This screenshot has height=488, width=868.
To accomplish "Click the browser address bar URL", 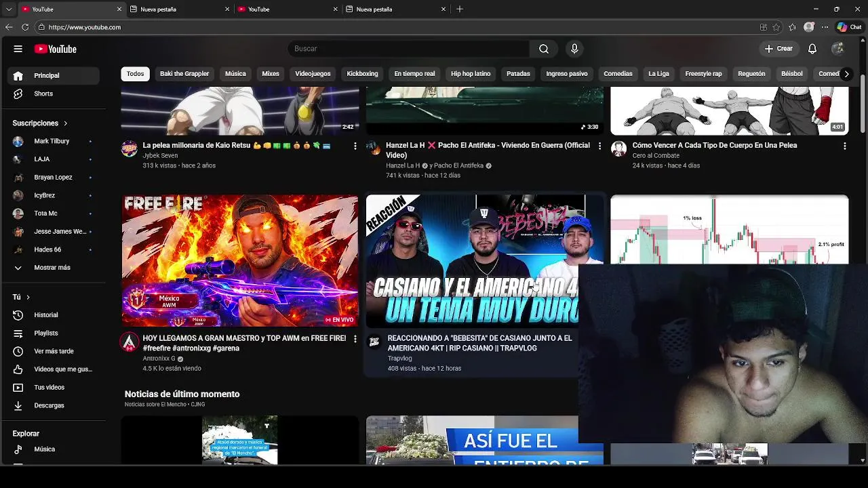I will (84, 27).
